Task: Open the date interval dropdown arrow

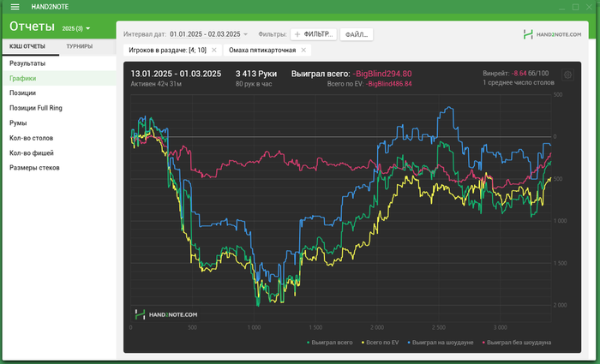Action: point(246,34)
